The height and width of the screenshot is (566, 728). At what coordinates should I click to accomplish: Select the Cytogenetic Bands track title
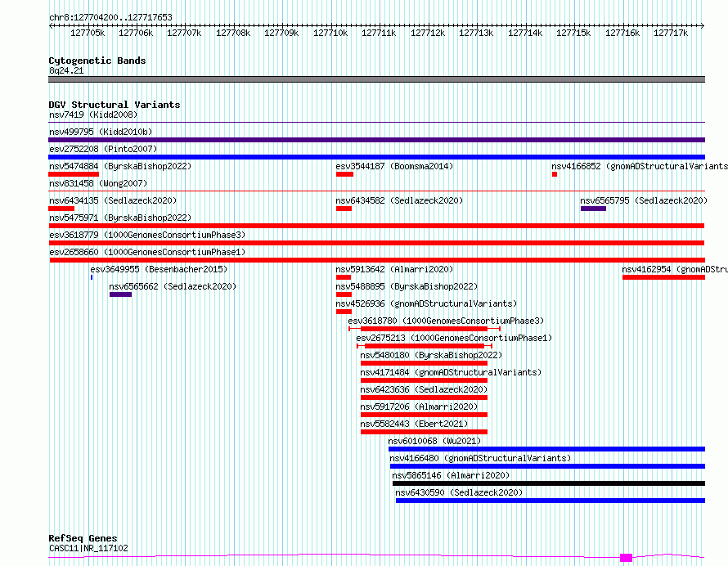pos(97,61)
